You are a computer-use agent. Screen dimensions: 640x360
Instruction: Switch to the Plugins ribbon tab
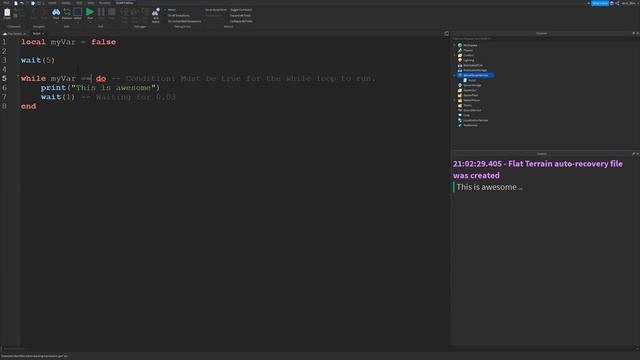pyautogui.click(x=104, y=3)
